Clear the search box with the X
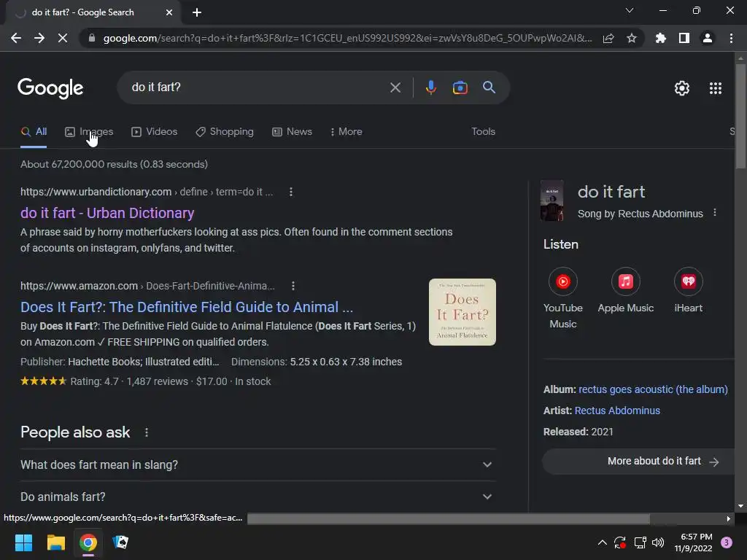747x560 pixels. [395, 87]
